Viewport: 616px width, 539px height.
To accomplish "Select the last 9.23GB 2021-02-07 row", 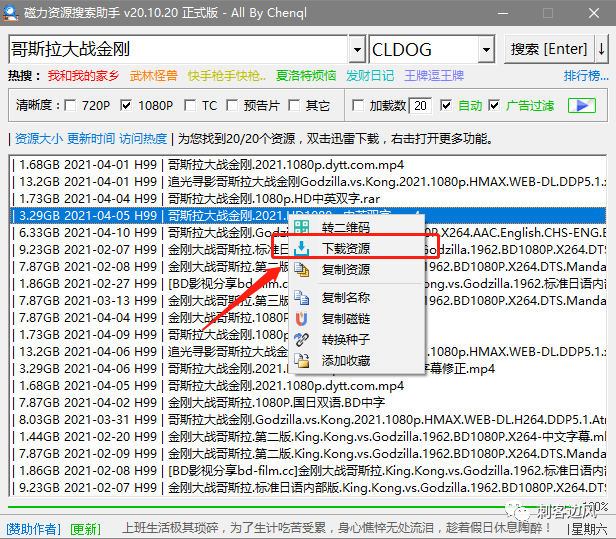I will coord(308,488).
